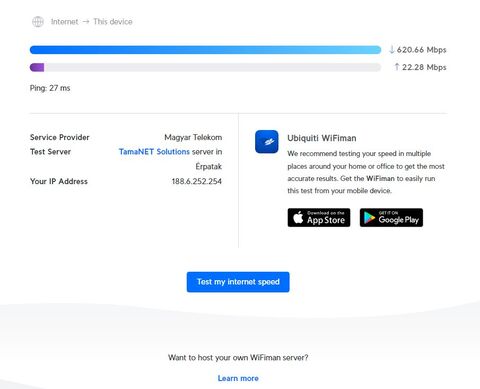Follow the Learn more link
This screenshot has width=480, height=389.
point(238,378)
